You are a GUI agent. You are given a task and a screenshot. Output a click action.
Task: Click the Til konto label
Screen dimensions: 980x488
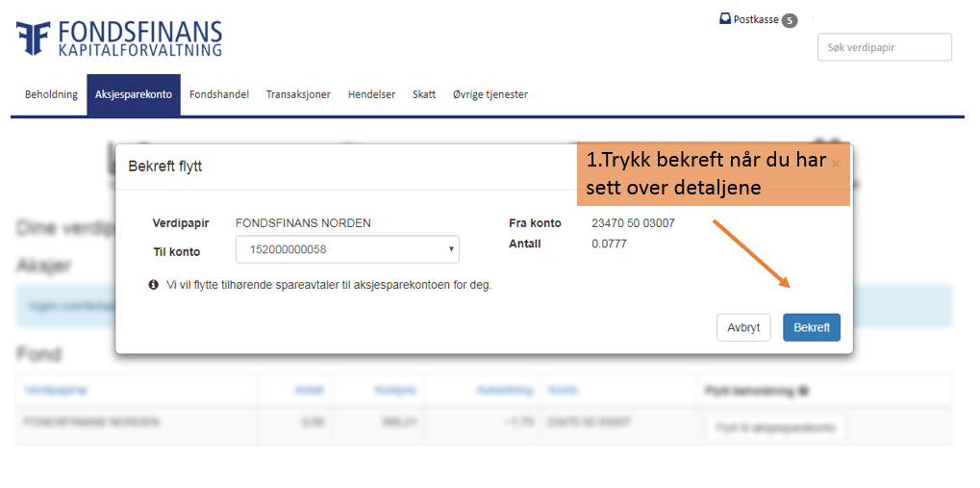(x=177, y=252)
